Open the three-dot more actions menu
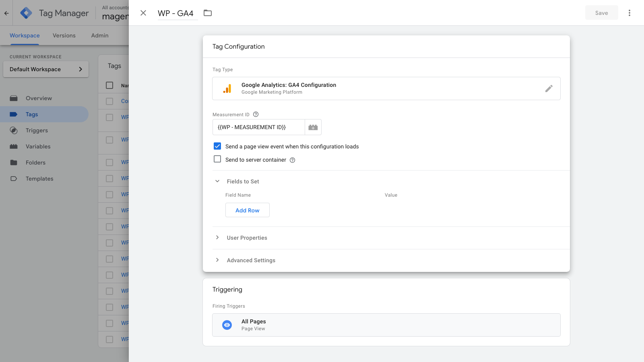644x362 pixels. tap(630, 13)
